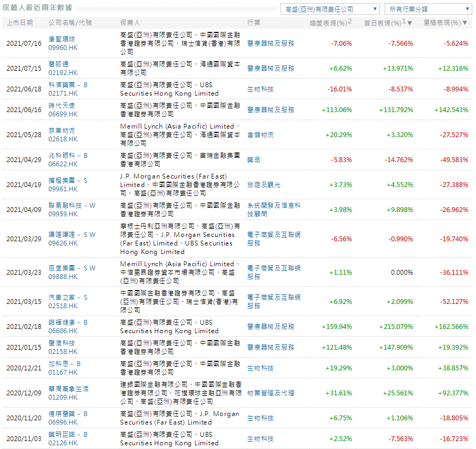Open 汽車之家 - S company link
476x449 pixels.
pyautogui.click(x=68, y=297)
